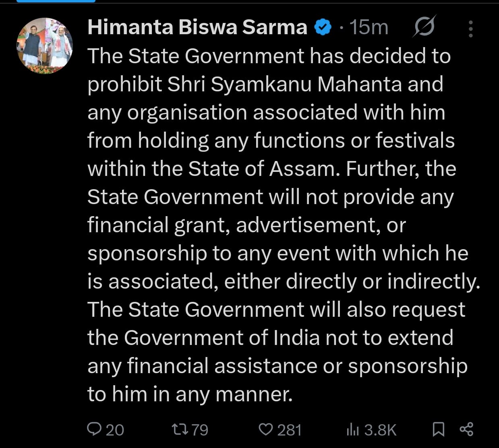This screenshot has width=499, height=448.
Task: Open Himanta Biswa Sarma's profile picture
Action: [44, 45]
